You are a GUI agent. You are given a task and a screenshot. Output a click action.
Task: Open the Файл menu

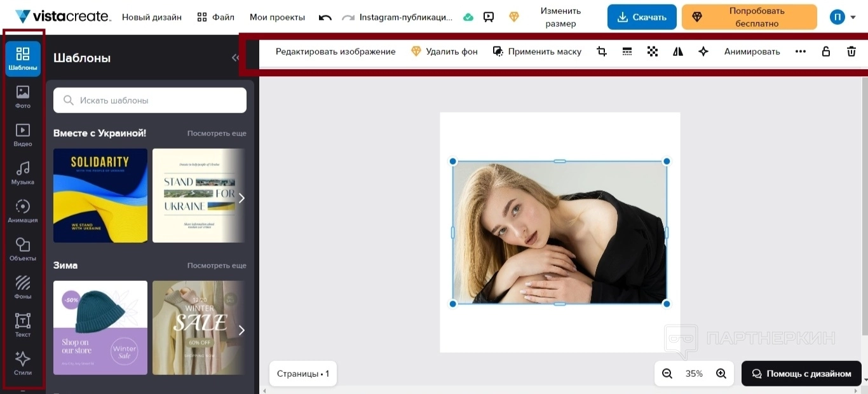point(216,17)
